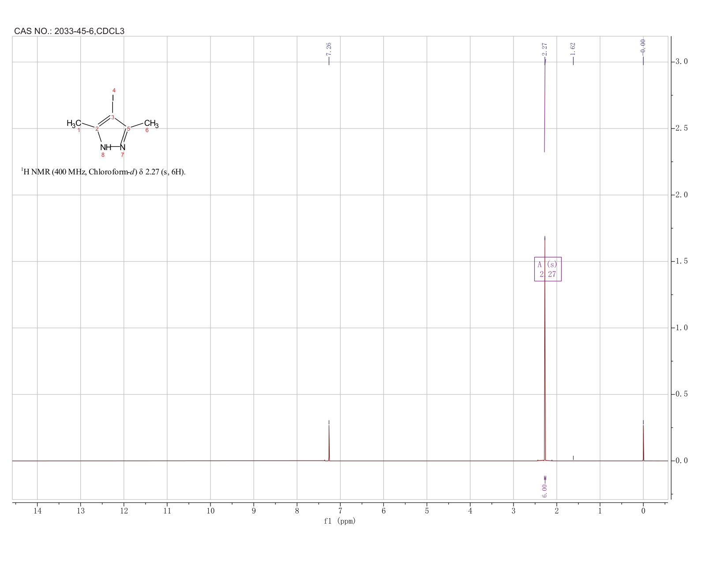This screenshot has height=563, width=728.
Task: Click the CAS NO.: 2033-45-6,CDCL3 title
Action: click(69, 31)
